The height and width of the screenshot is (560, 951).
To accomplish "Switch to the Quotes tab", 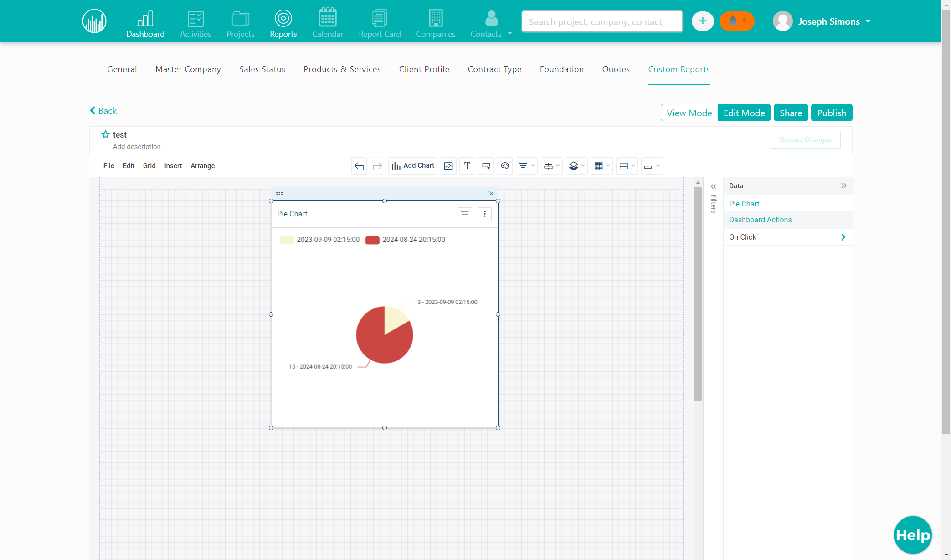I will click(616, 69).
